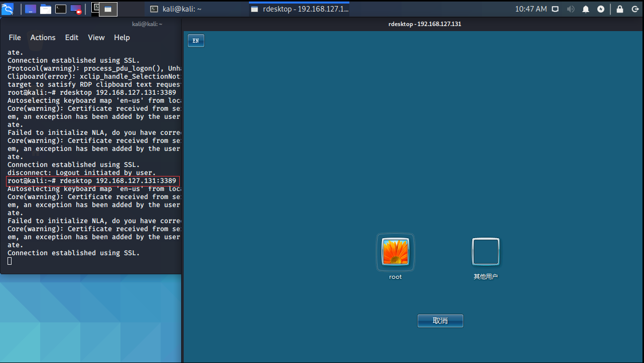Open the terminal Help menu
This screenshot has width=644, height=363.
[x=122, y=38]
